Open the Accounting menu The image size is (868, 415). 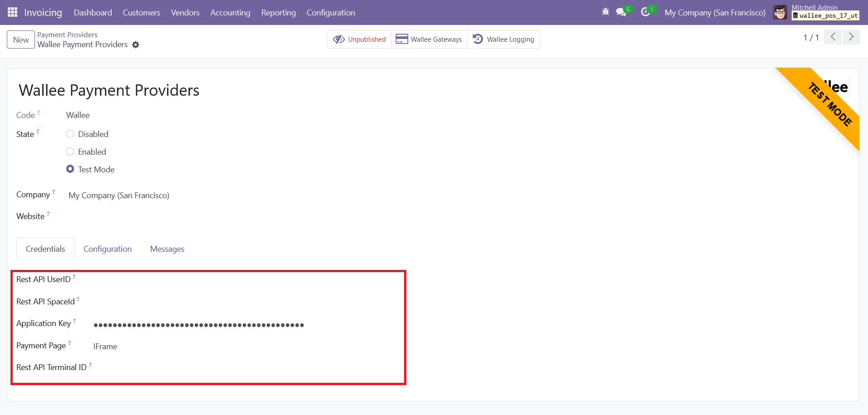[230, 13]
